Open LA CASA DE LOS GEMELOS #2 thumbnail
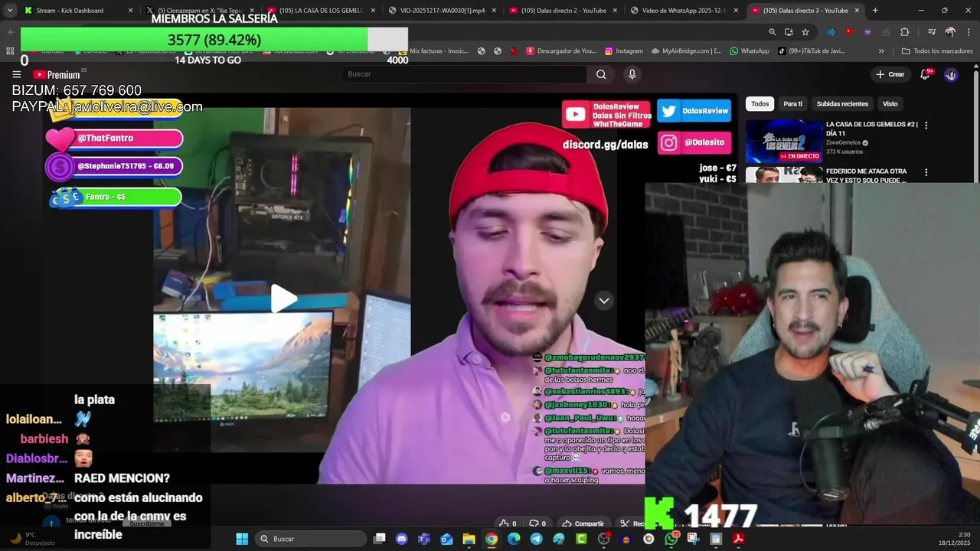Image resolution: width=980 pixels, height=551 pixels. (784, 141)
